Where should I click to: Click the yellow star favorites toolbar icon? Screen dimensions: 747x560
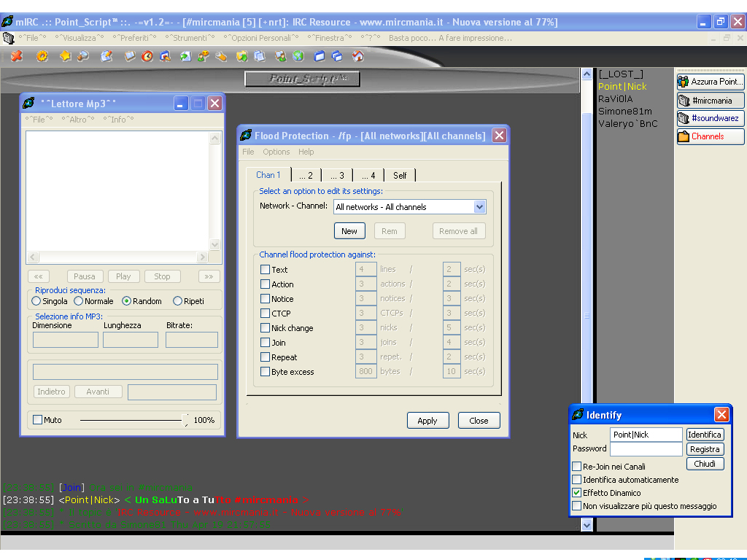coord(66,56)
